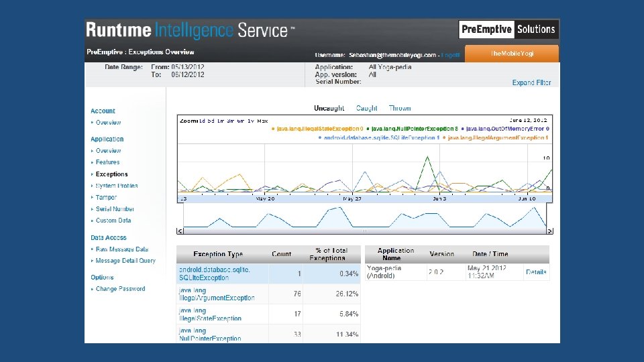Set chart zoom to 6m
The width and height of the screenshot is (644, 362).
[x=241, y=121]
